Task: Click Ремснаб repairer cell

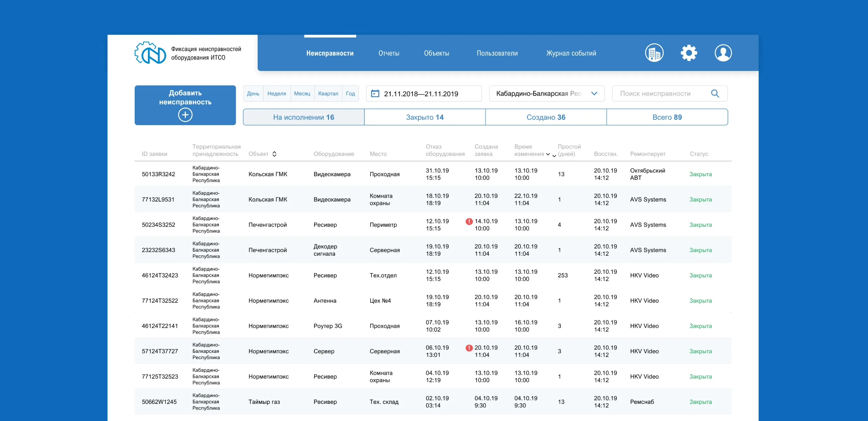Action: coord(642,402)
